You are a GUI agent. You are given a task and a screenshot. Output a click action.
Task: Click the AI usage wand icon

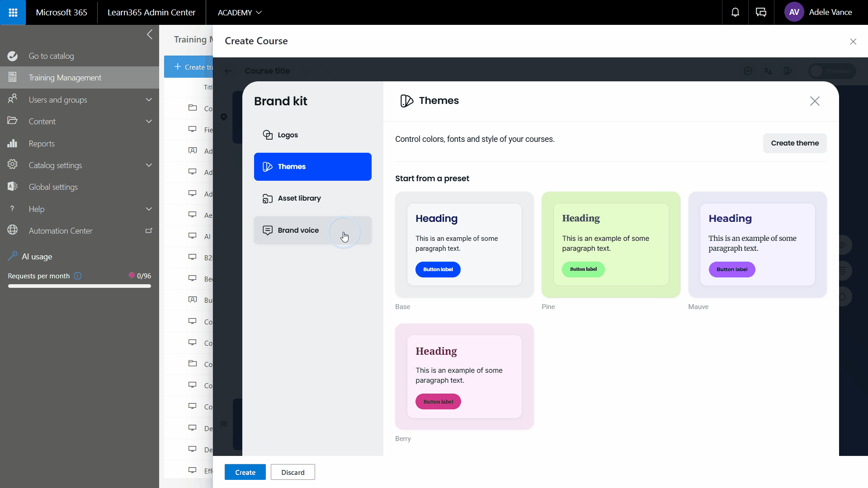point(13,256)
